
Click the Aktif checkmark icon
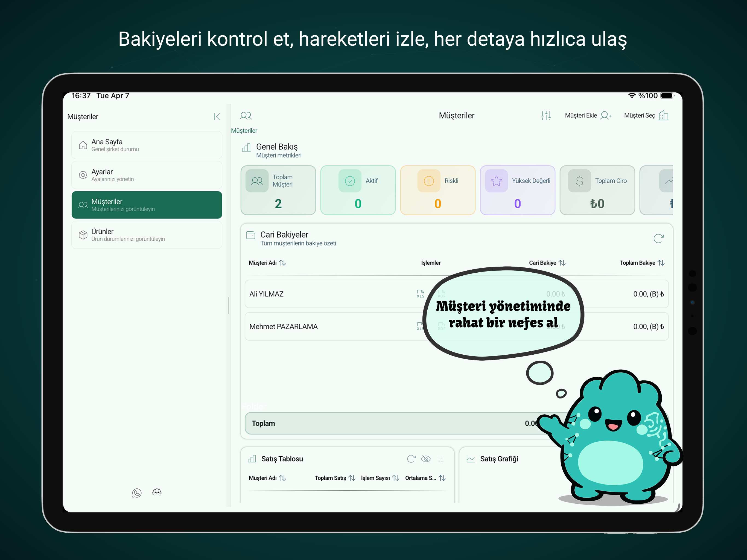[350, 181]
